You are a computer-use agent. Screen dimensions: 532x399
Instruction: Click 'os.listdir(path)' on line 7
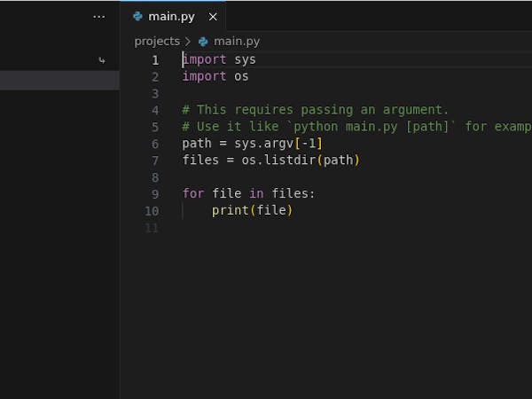tap(301, 160)
